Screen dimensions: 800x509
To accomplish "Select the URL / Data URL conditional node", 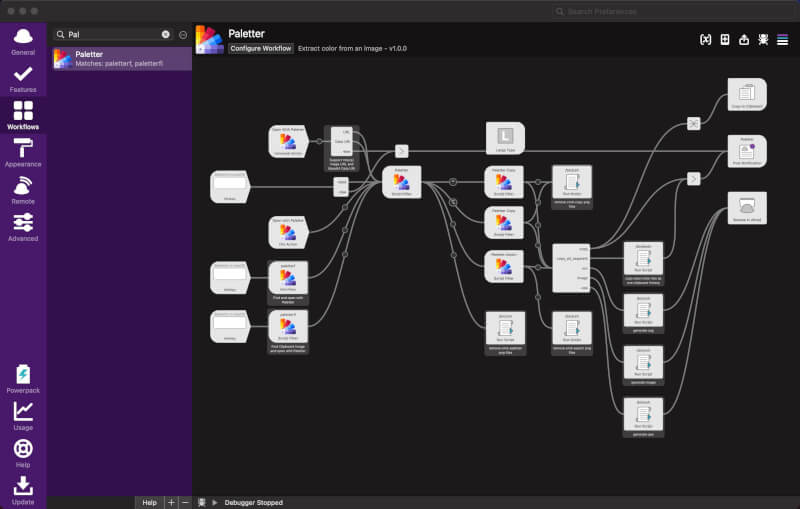I will (x=342, y=142).
